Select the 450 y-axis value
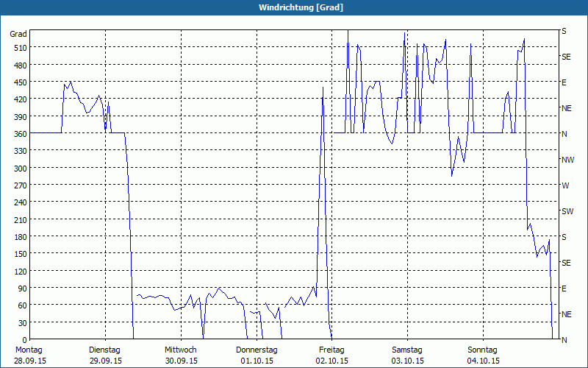 (x=21, y=82)
